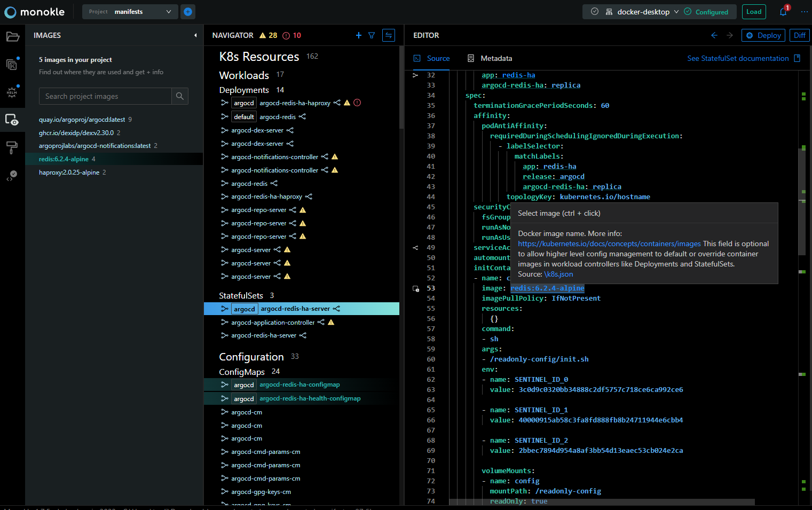Viewport: 812px width, 510px height.
Task: Open the Kustomize pane from the sidebar
Action: point(12,64)
